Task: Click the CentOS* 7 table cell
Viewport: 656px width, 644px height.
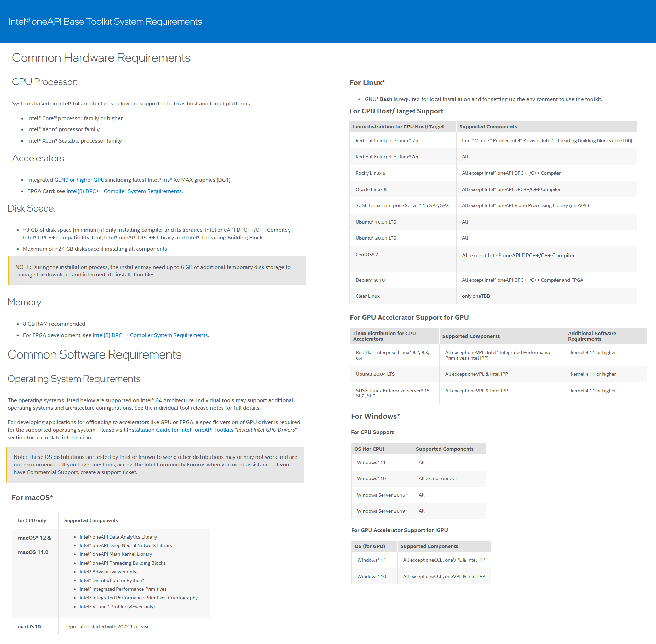Action: (x=403, y=259)
